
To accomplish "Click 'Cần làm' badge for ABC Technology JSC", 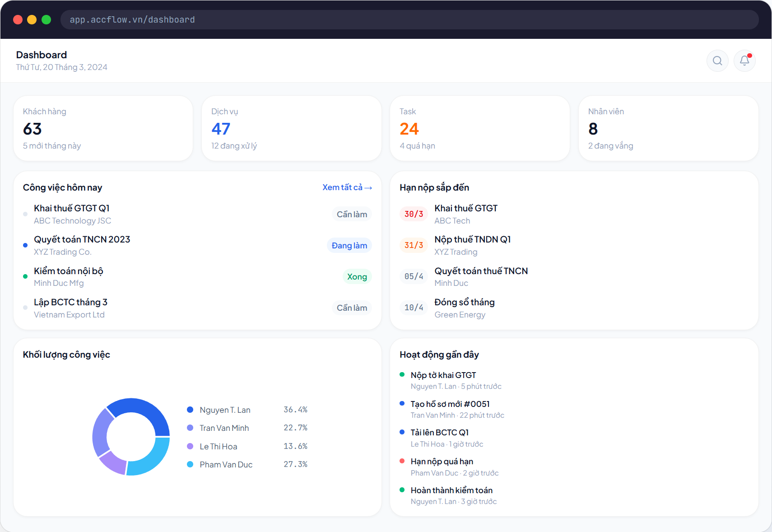I will coord(352,214).
